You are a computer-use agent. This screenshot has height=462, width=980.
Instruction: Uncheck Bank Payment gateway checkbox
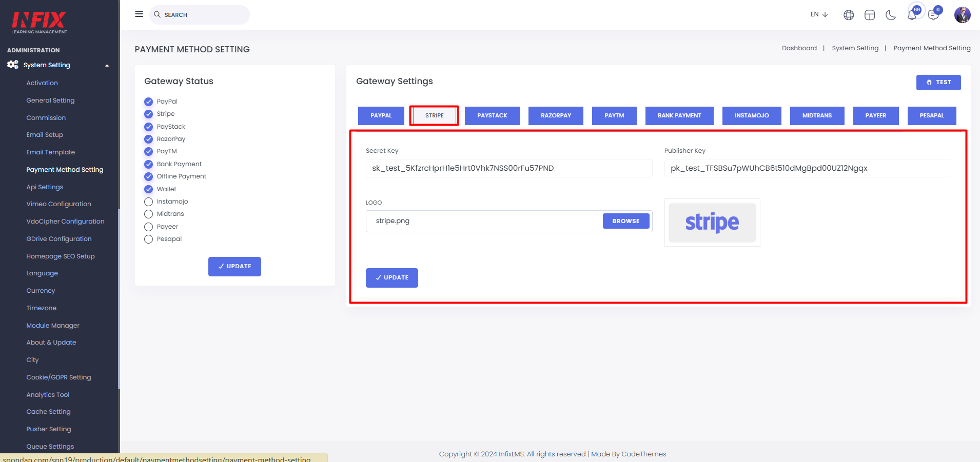(x=148, y=164)
